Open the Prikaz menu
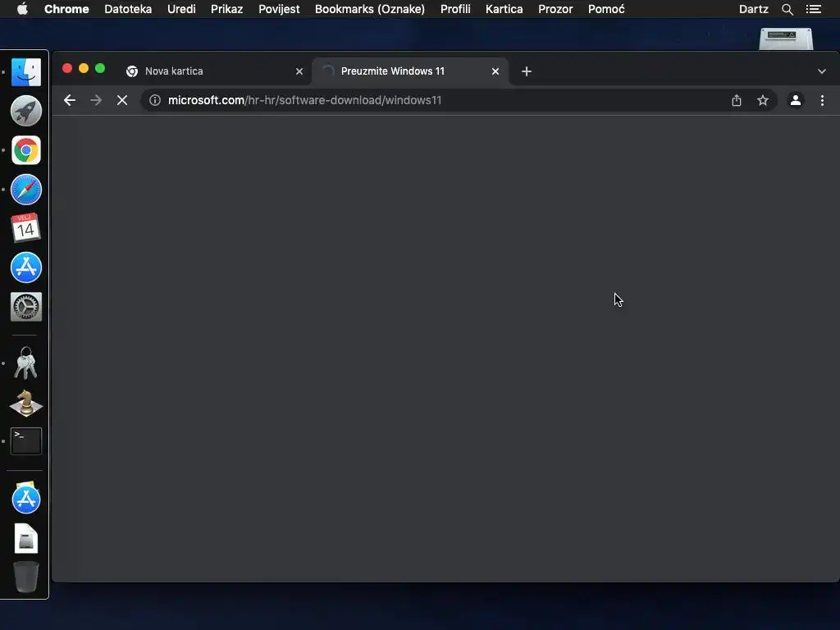Screen dimensions: 840x630 [x=226, y=9]
